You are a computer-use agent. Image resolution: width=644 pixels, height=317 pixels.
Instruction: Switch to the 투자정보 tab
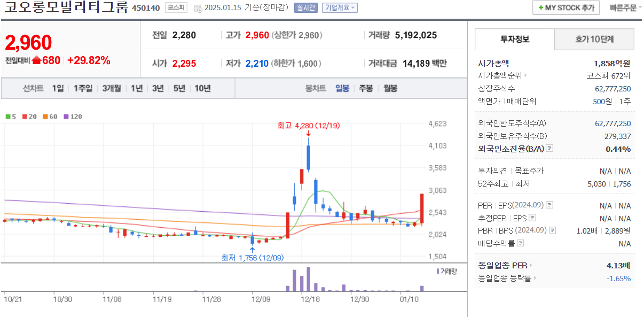(515, 39)
